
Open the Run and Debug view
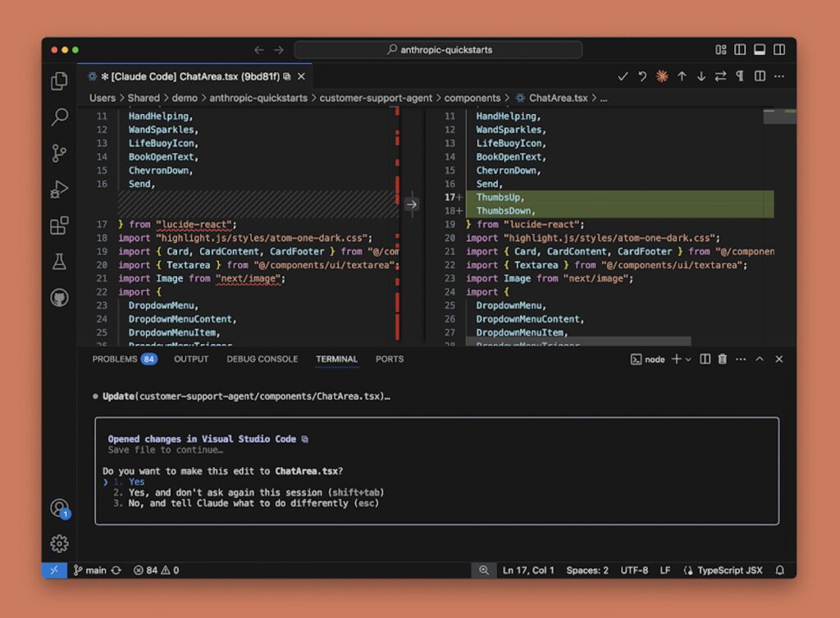[59, 190]
